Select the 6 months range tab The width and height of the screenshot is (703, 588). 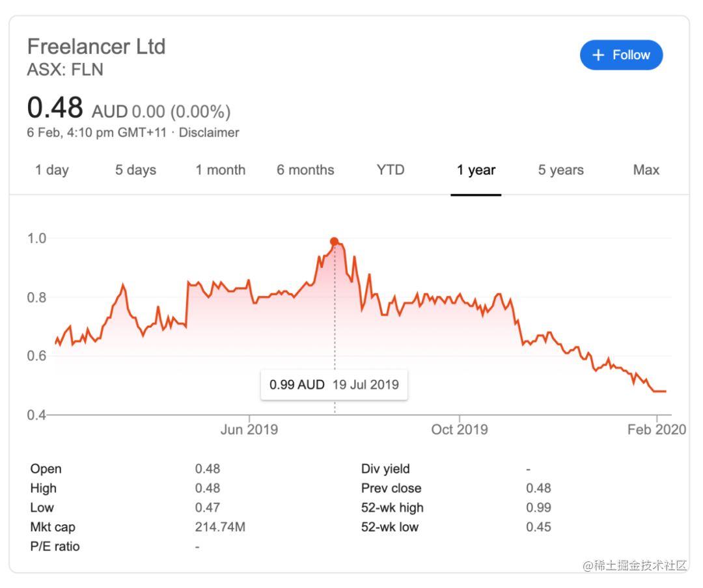coord(305,170)
